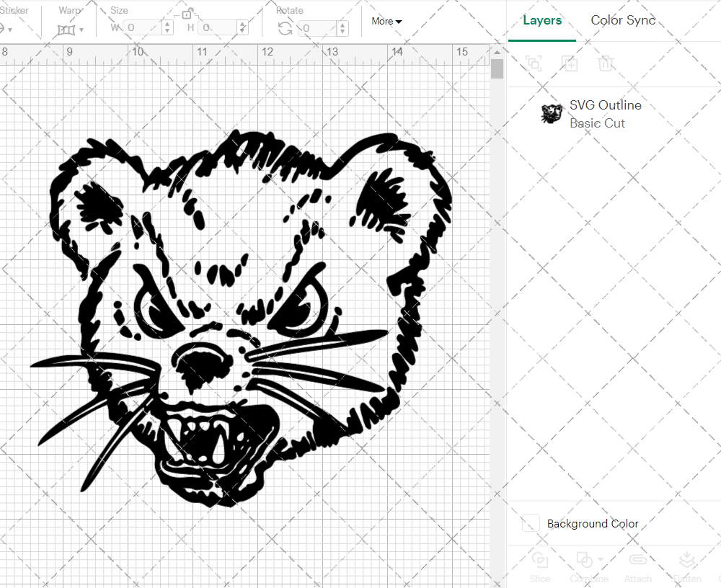The width and height of the screenshot is (721, 588).
Task: Switch to the Layers tab
Action: 542,20
